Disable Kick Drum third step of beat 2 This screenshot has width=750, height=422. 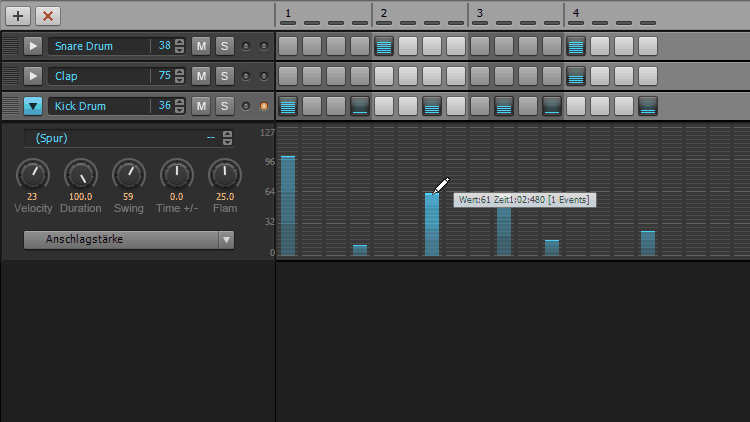click(x=432, y=106)
